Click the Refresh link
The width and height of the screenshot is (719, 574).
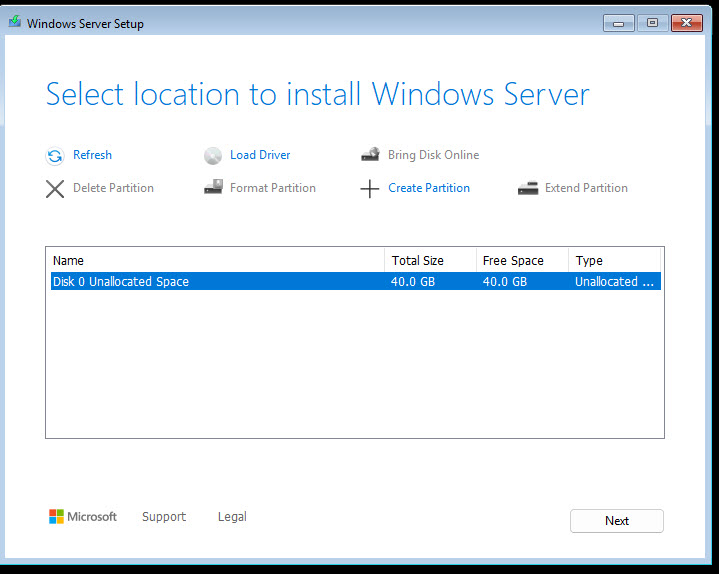tap(92, 155)
